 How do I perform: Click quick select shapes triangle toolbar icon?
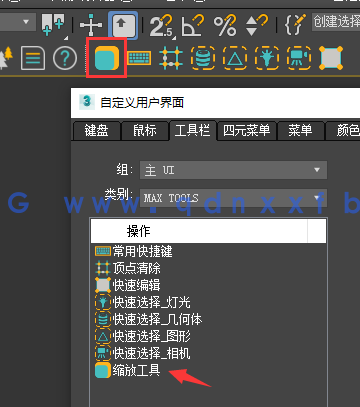pyautogui.click(x=235, y=58)
